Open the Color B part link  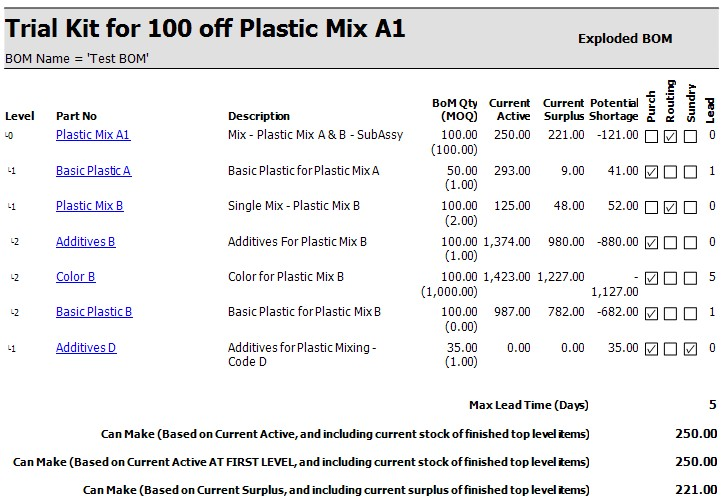(76, 277)
